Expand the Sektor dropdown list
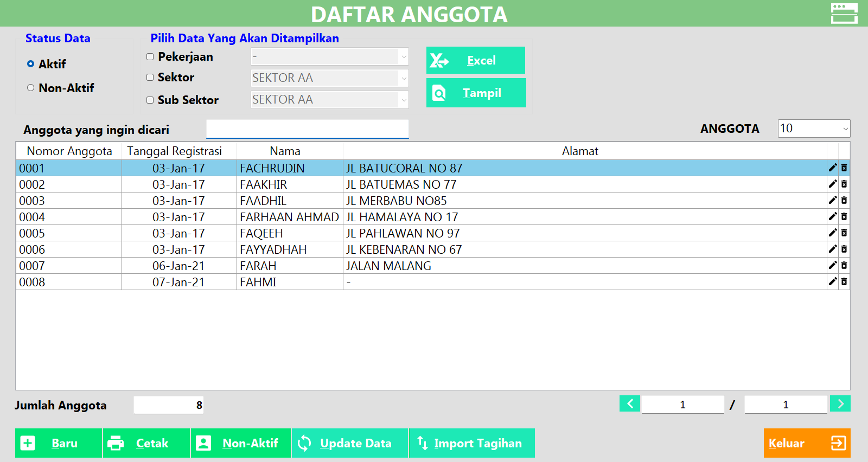 404,78
